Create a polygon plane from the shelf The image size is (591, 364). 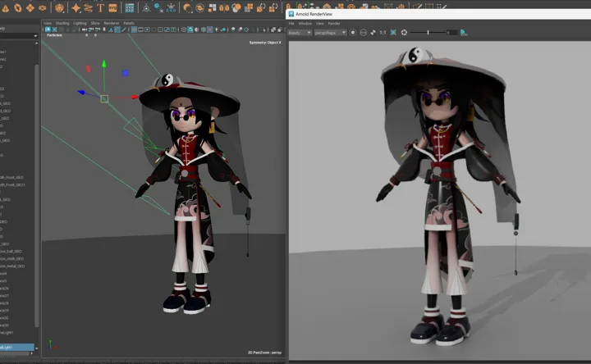pyautogui.click(x=30, y=8)
